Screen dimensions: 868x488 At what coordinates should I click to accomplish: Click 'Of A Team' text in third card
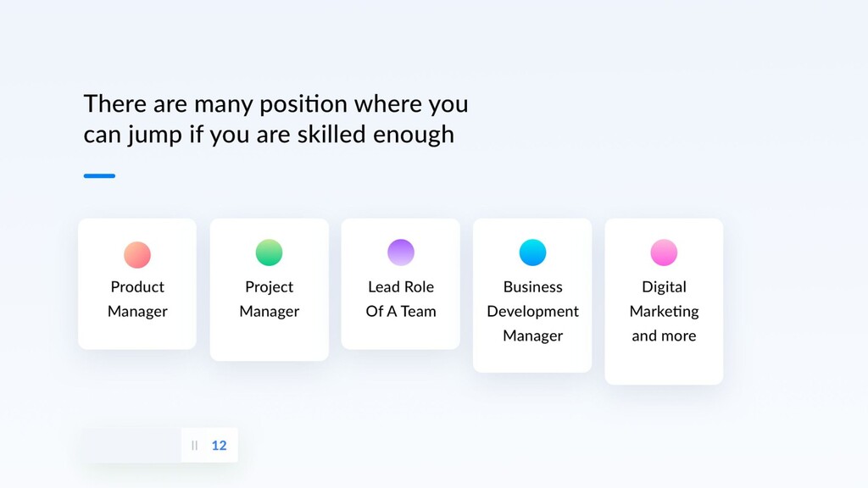(401, 311)
